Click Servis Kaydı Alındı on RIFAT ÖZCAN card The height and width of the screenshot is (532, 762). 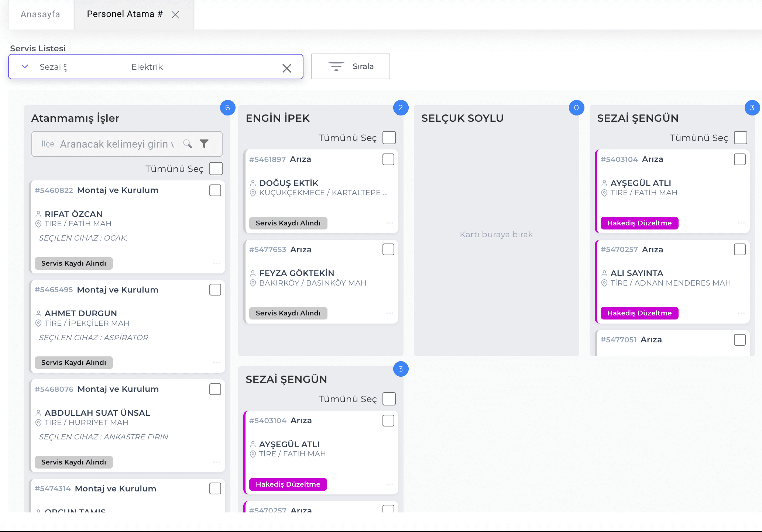click(74, 263)
